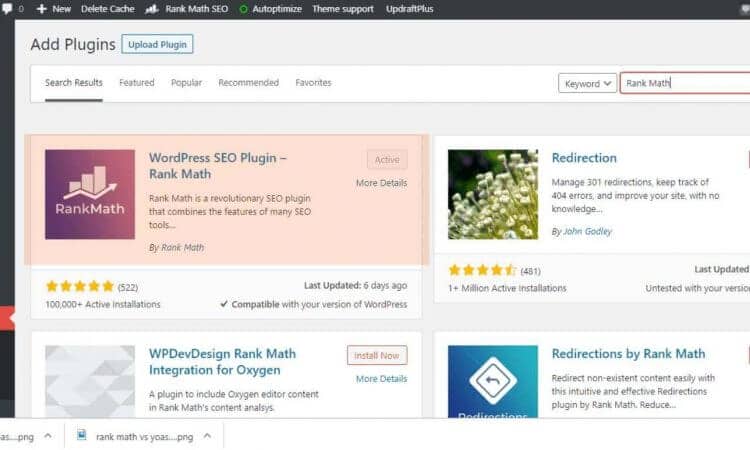Image resolution: width=750 pixels, height=450 pixels.
Task: Click the John Godley author link
Action: (x=587, y=231)
